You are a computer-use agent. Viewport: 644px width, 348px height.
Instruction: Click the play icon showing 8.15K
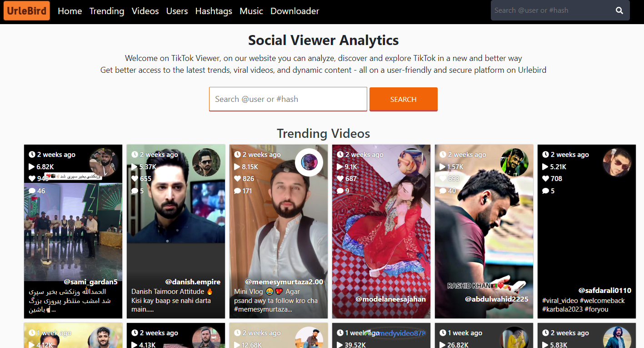(x=237, y=167)
